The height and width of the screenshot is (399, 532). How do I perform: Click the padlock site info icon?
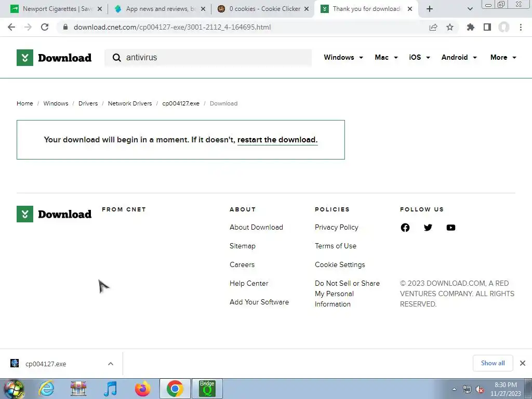click(x=65, y=27)
